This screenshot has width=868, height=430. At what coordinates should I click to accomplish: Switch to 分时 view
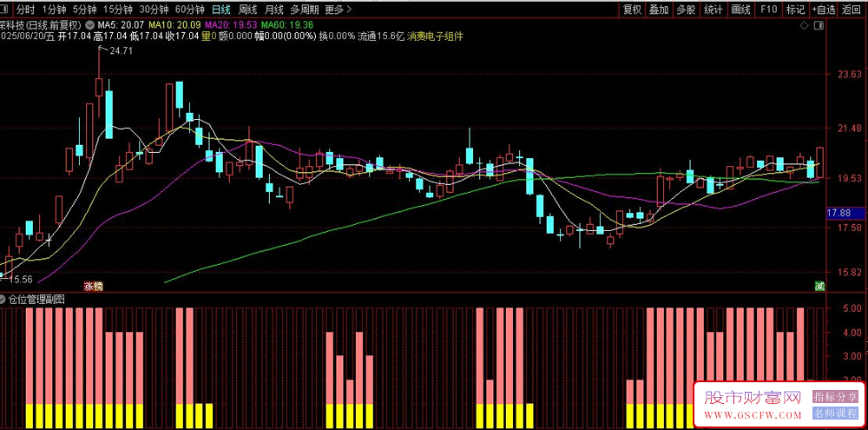25,10
